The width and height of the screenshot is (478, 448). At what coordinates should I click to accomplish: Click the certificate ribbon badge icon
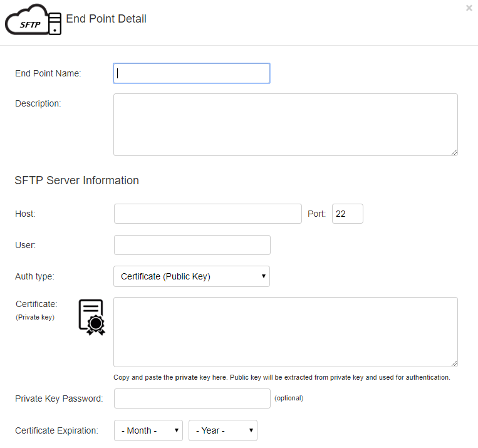click(91, 317)
